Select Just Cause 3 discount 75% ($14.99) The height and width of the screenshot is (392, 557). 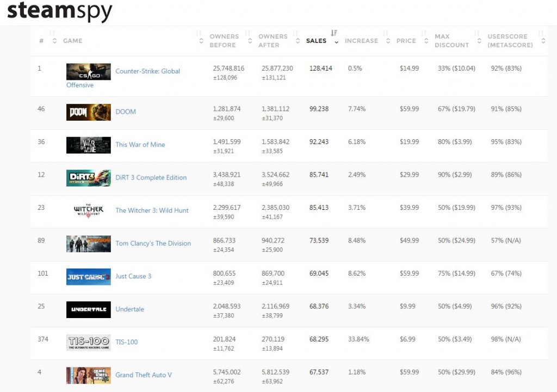tap(456, 273)
